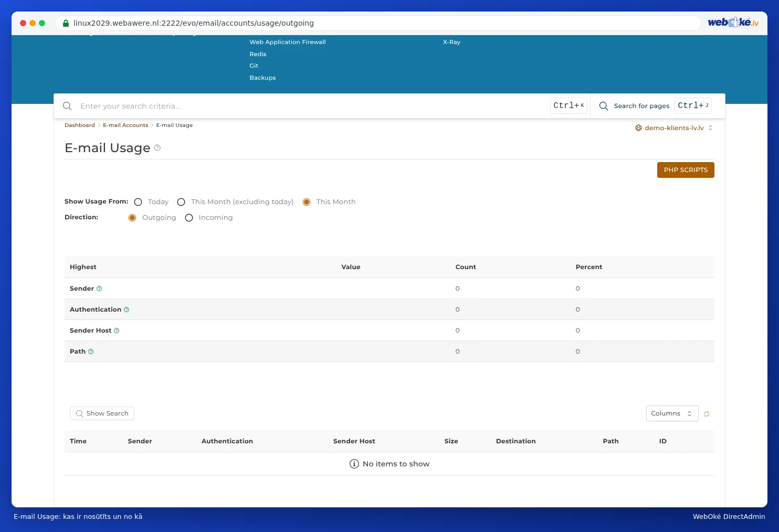Click the Value column header
Screen dimensions: 779x532
tap(351, 267)
